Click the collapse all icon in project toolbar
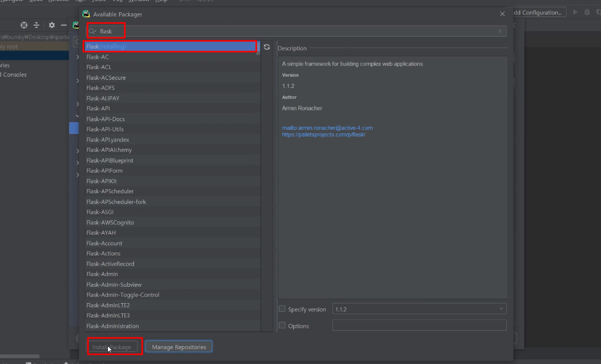This screenshot has height=364, width=601. pos(36,25)
